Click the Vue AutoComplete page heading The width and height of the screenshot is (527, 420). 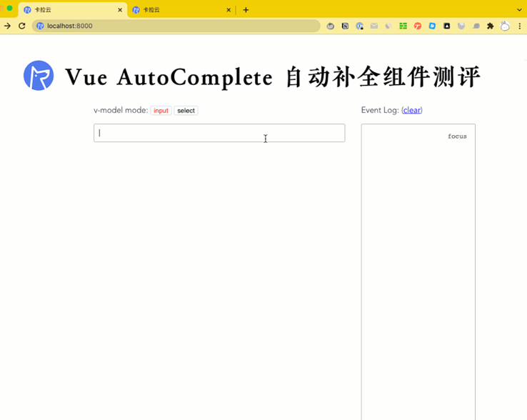pos(273,77)
